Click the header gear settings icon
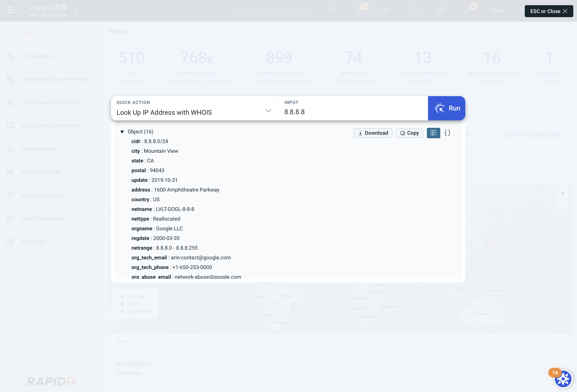The width and height of the screenshot is (577, 392). [441, 10]
